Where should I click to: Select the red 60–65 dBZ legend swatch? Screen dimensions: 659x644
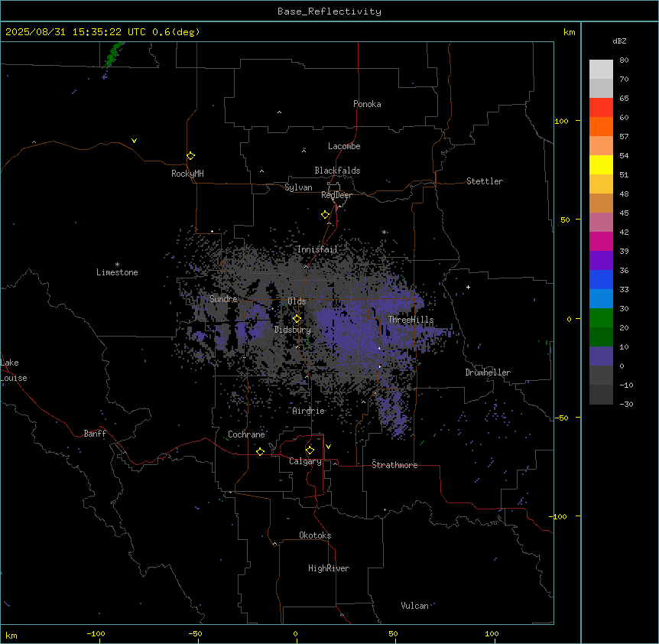(601, 108)
